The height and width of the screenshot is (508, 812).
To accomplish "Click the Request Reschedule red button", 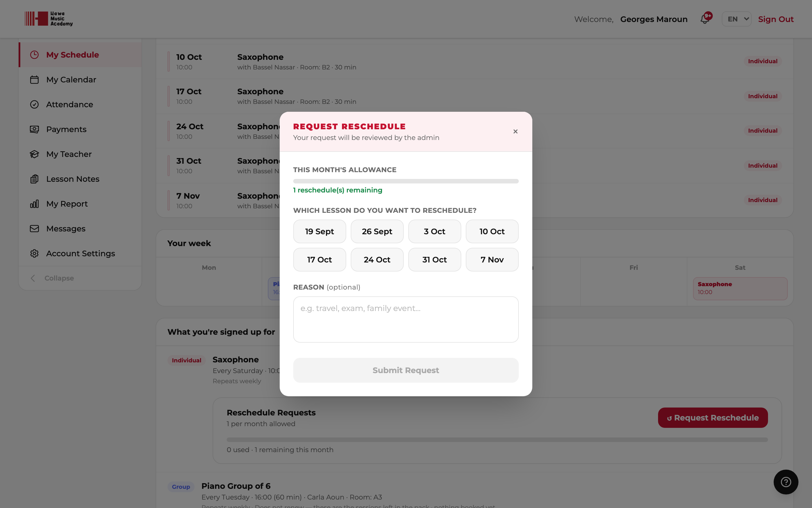I will (713, 418).
